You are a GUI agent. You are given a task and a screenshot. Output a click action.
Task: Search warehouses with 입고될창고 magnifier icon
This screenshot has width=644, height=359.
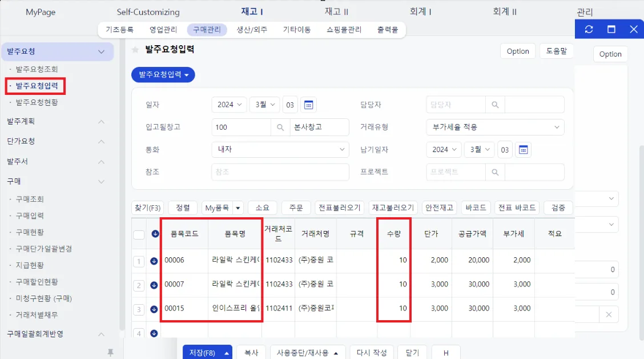click(x=280, y=127)
